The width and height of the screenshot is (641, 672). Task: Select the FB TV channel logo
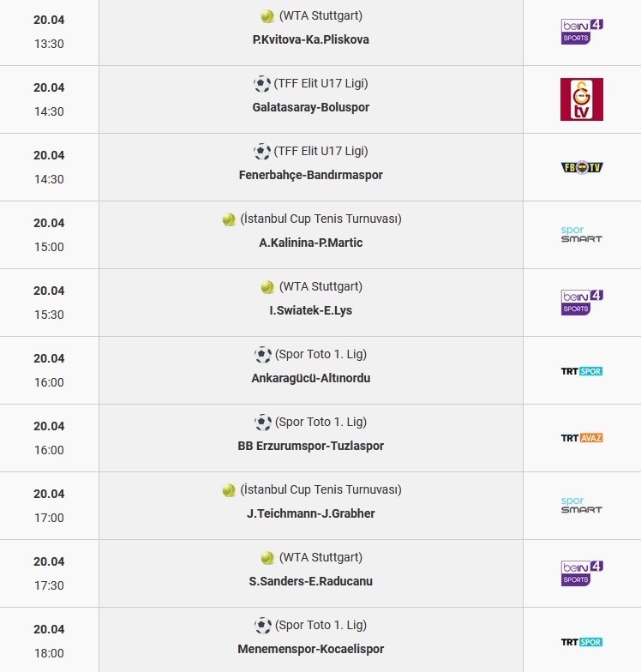(582, 167)
